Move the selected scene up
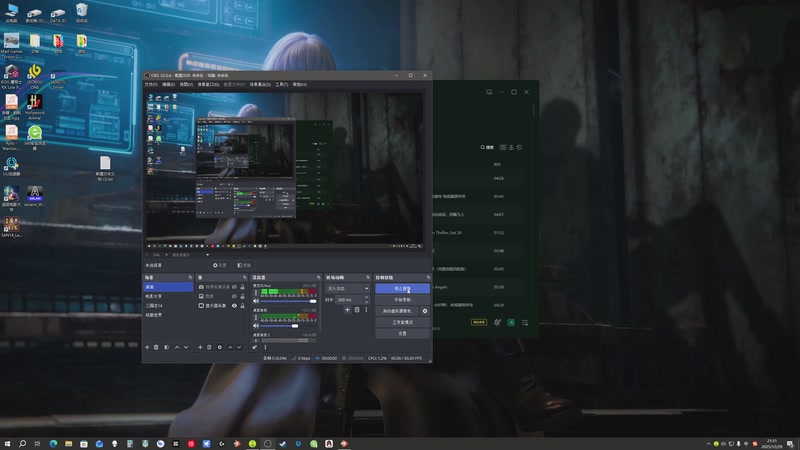 177,347
